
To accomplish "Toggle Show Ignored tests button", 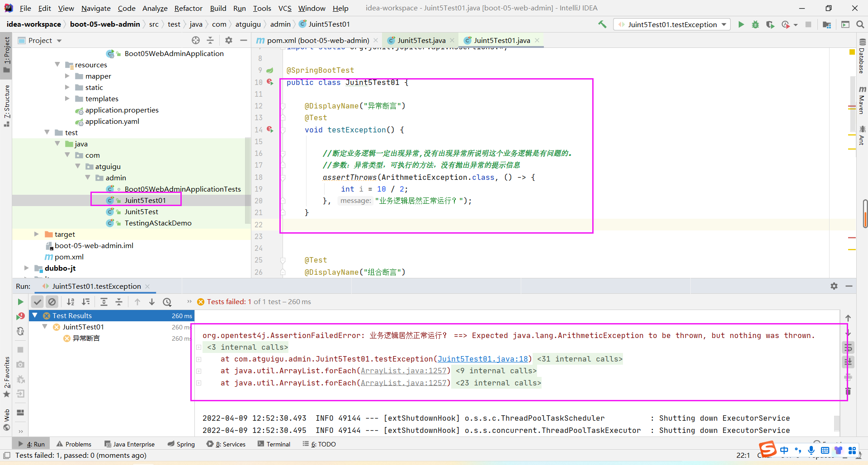I will (x=52, y=302).
